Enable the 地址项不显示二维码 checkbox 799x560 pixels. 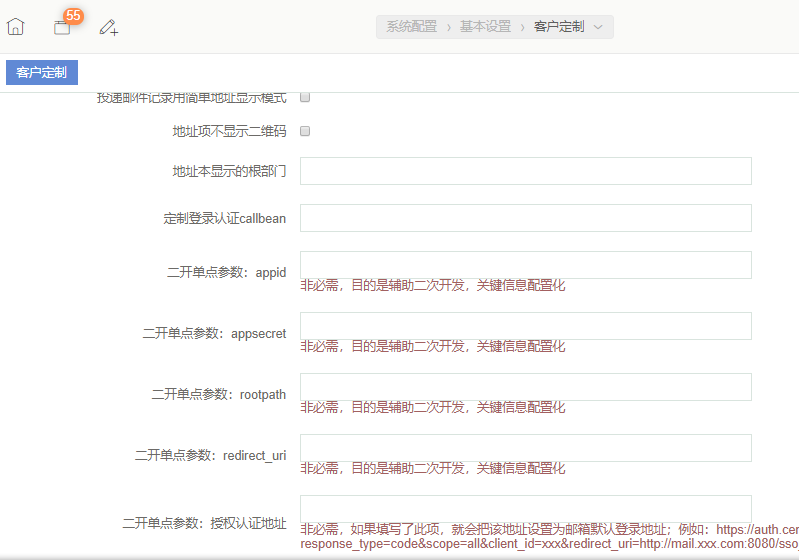306,131
